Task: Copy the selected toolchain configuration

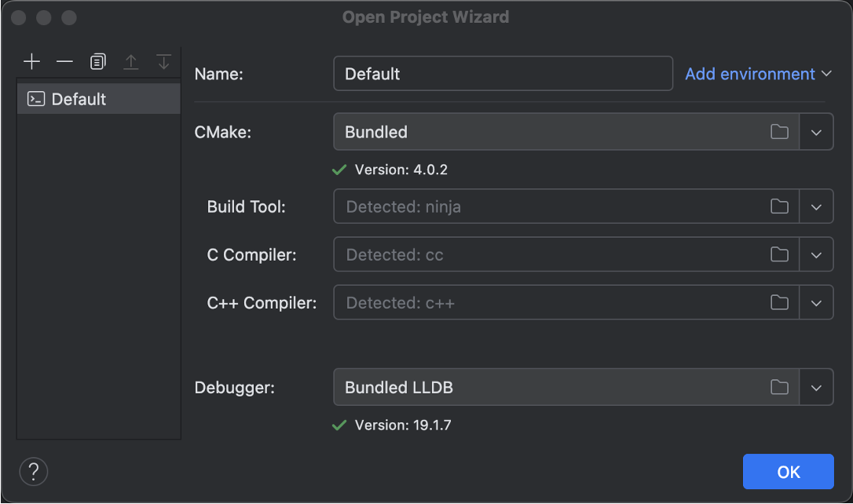Action: (x=97, y=61)
